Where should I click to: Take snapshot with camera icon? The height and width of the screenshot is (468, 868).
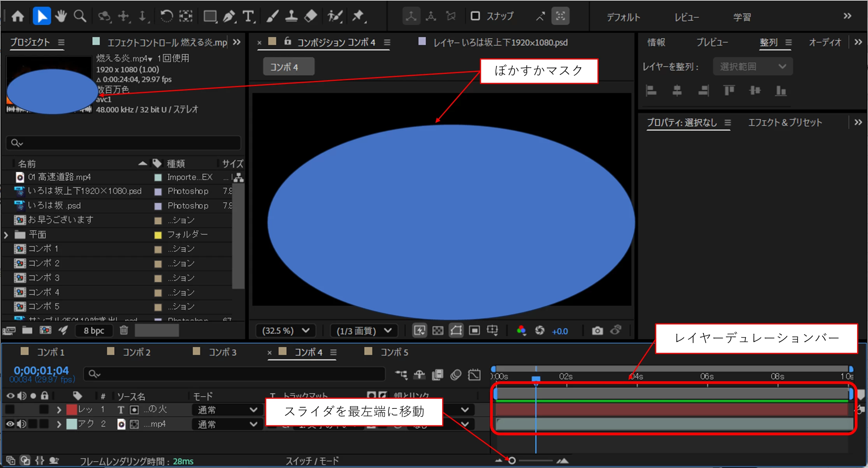click(x=597, y=331)
